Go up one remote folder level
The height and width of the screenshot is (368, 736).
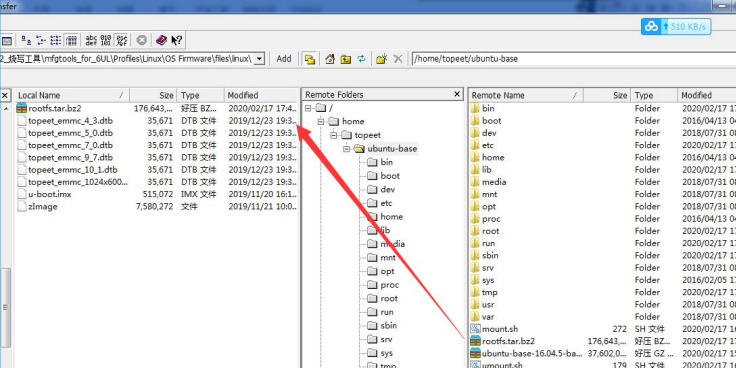click(346, 59)
